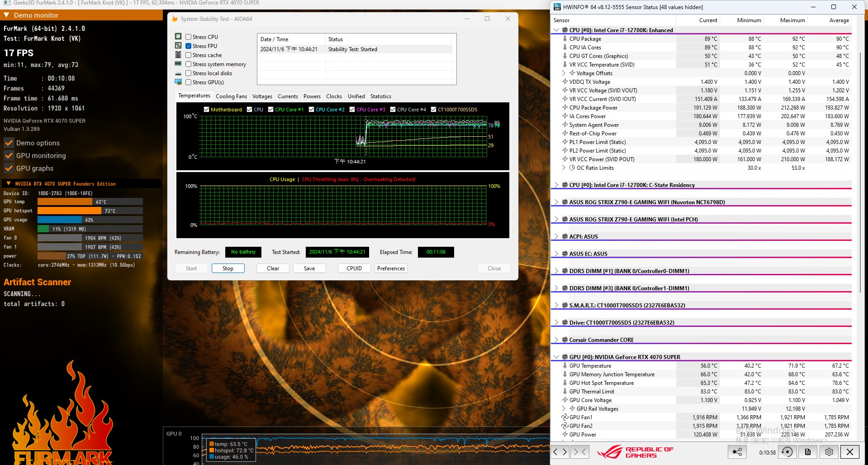Open CPUID from AIDA64 stability test
Viewport: 868px width, 465px height.
point(354,268)
